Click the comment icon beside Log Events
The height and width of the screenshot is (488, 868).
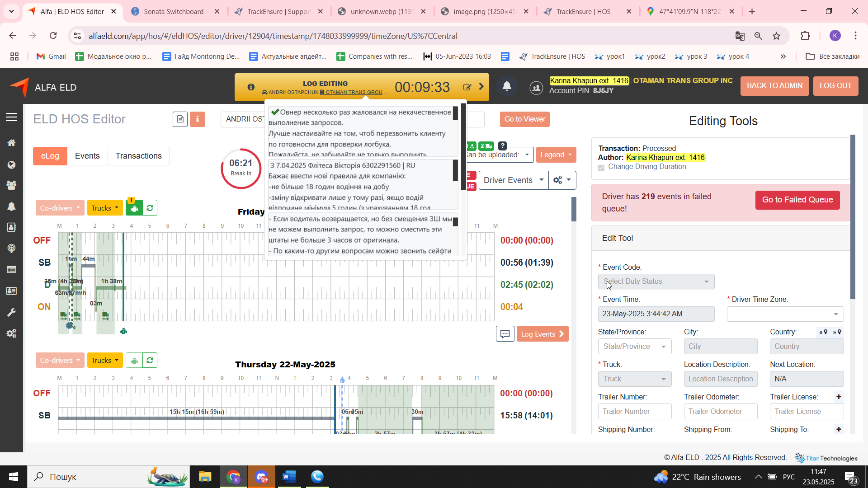click(505, 334)
